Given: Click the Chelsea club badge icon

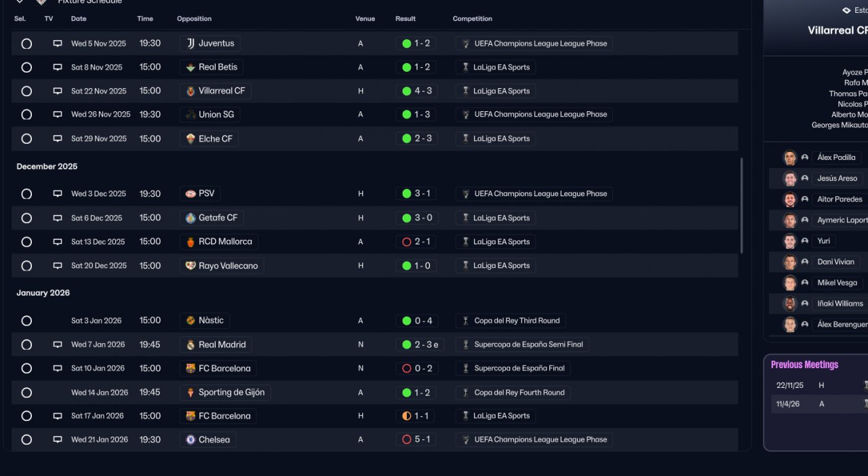Looking at the screenshot, I should 191,439.
